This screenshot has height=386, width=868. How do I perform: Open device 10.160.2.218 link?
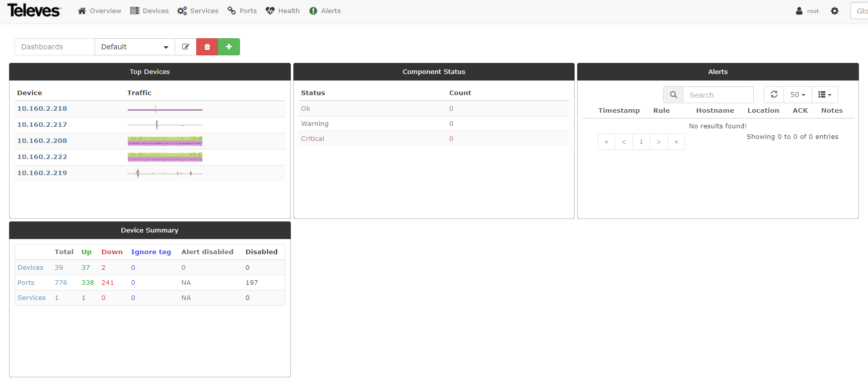tap(42, 109)
